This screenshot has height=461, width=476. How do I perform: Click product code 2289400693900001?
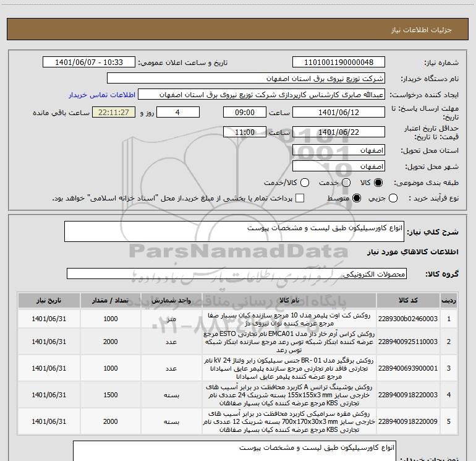(x=408, y=368)
